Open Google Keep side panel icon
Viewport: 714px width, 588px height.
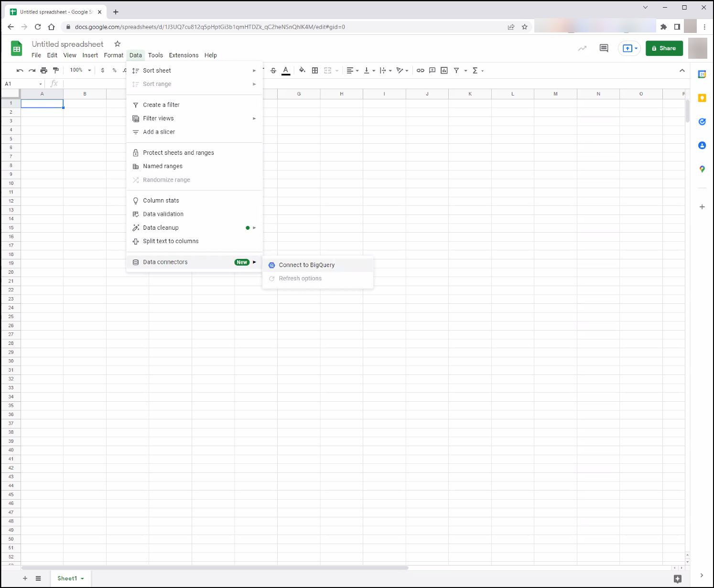[702, 98]
